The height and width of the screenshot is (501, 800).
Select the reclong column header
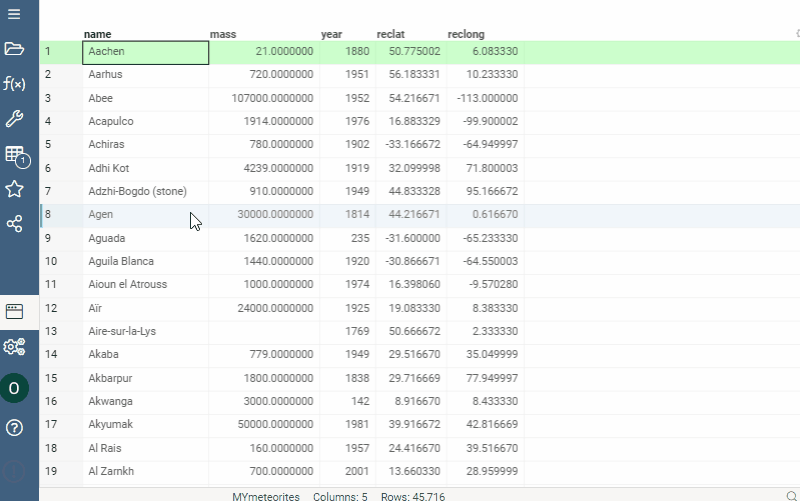(x=467, y=34)
